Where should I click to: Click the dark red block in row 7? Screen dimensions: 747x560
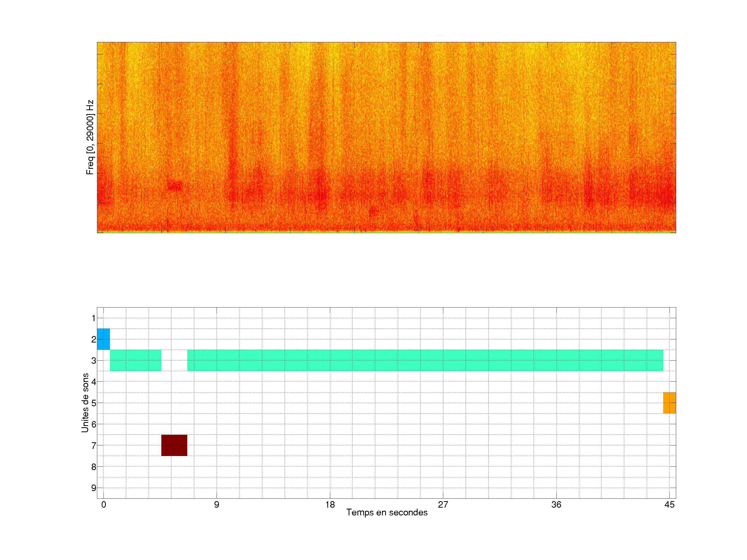(x=174, y=445)
